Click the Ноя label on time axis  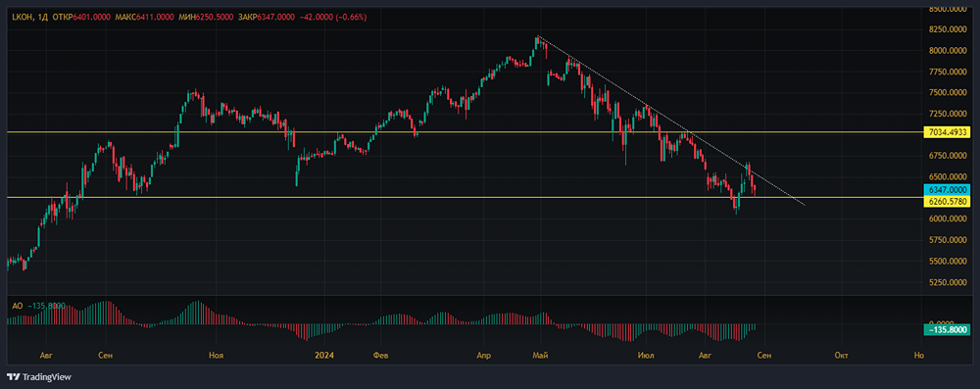[217, 356]
